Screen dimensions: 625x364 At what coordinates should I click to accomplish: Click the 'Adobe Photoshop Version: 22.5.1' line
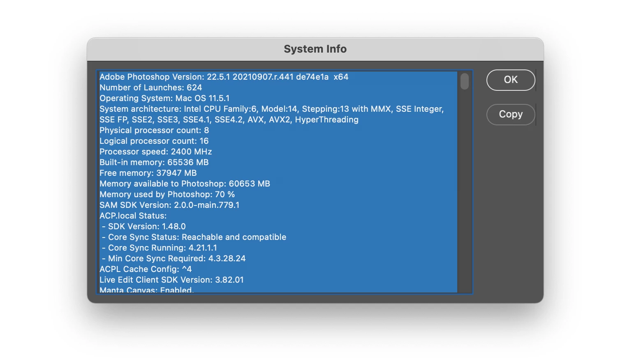(x=224, y=77)
